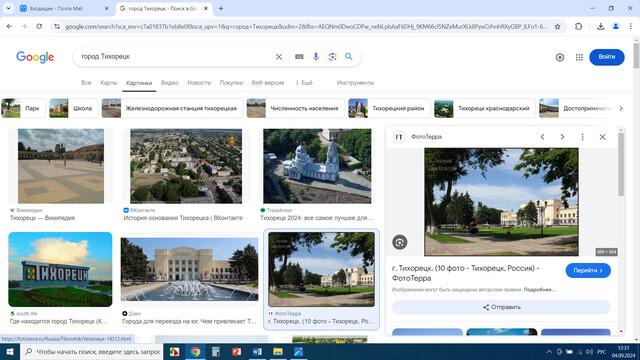Show next image in preview panel
640x360 pixels.
[562, 137]
